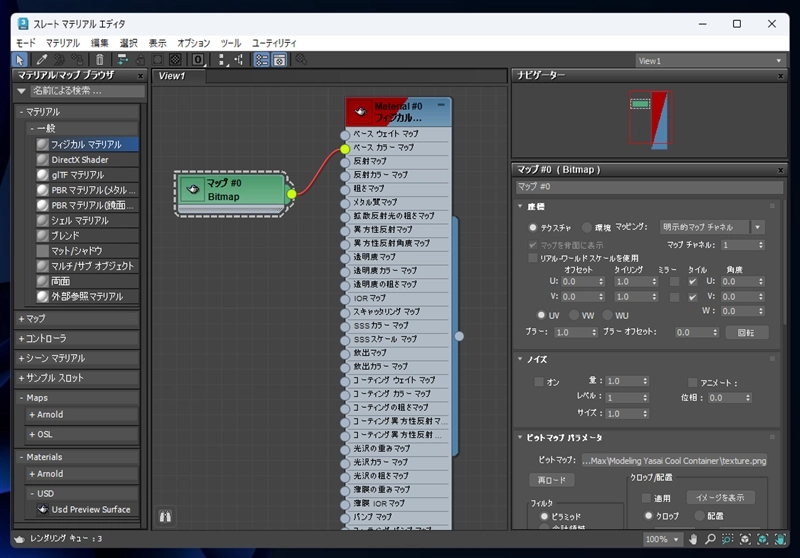
Task: Click Pan to Selected teal hand icon
Action: [780, 539]
